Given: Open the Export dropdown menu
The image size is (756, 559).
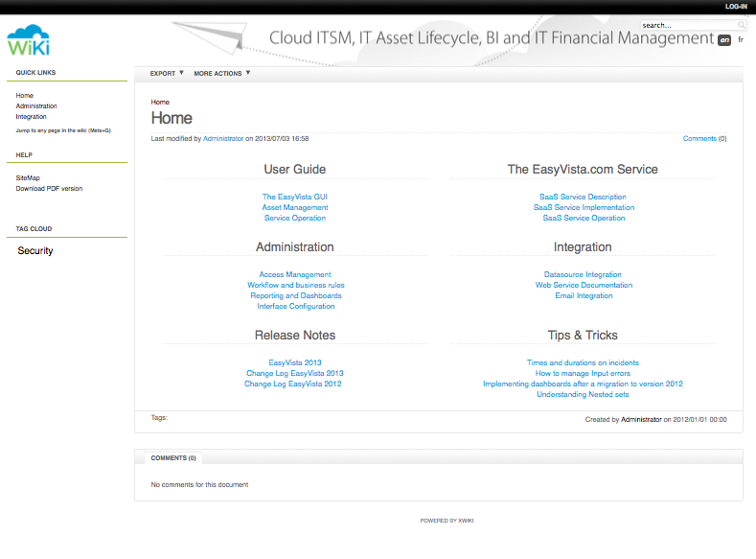Looking at the screenshot, I should (x=167, y=73).
